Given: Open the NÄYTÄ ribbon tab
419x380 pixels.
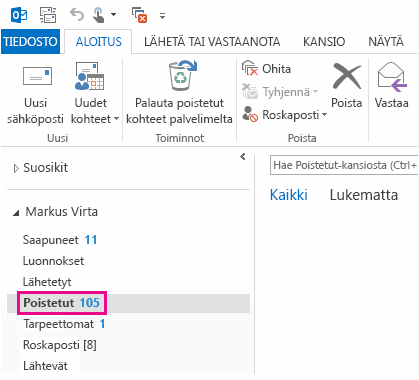Looking at the screenshot, I should [386, 42].
